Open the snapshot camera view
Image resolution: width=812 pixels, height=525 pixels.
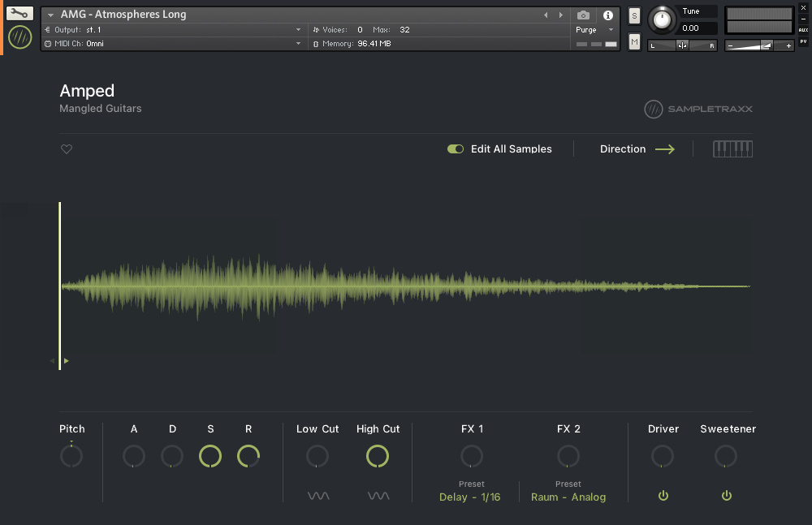click(583, 15)
